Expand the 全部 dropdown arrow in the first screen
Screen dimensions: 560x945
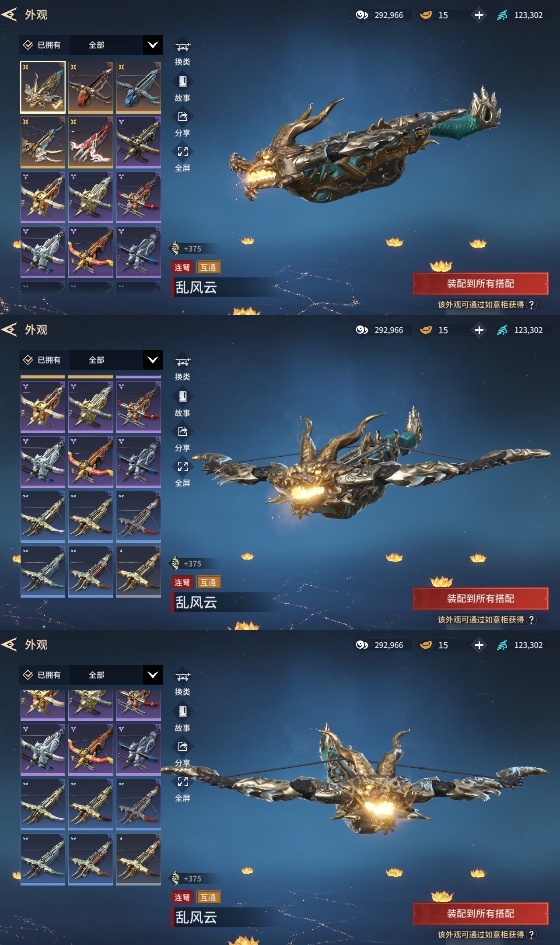(x=153, y=45)
